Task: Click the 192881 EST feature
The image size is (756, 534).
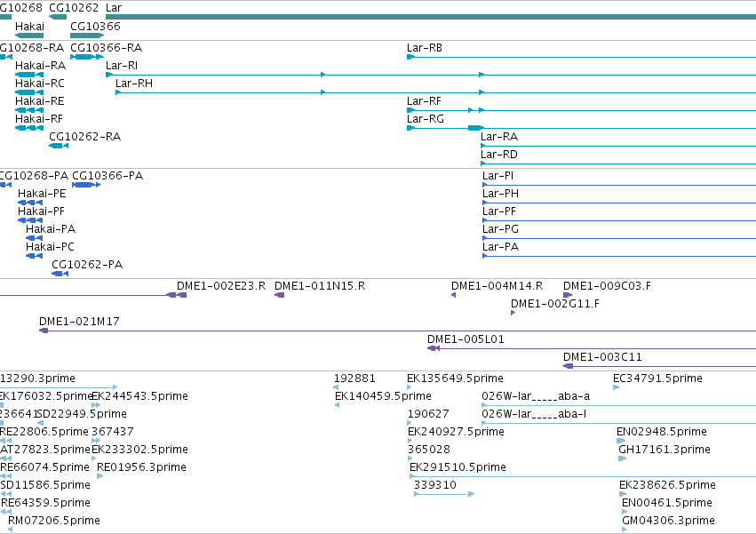Action: pos(354,379)
